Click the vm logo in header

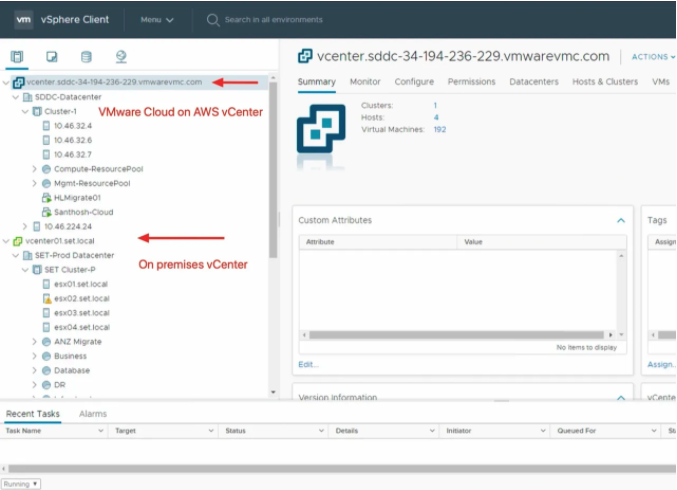click(23, 19)
